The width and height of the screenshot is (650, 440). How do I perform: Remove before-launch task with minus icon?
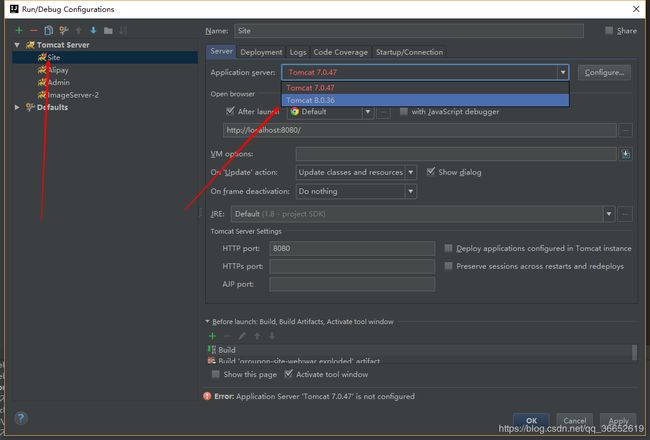tap(228, 336)
